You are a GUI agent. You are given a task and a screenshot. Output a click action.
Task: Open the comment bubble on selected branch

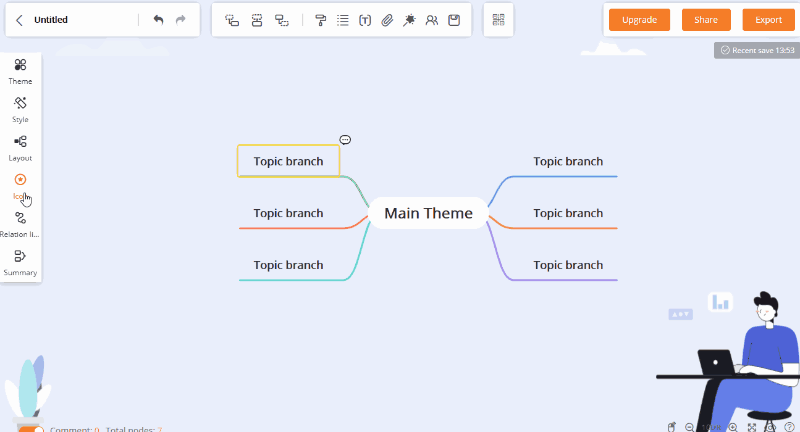click(x=345, y=140)
